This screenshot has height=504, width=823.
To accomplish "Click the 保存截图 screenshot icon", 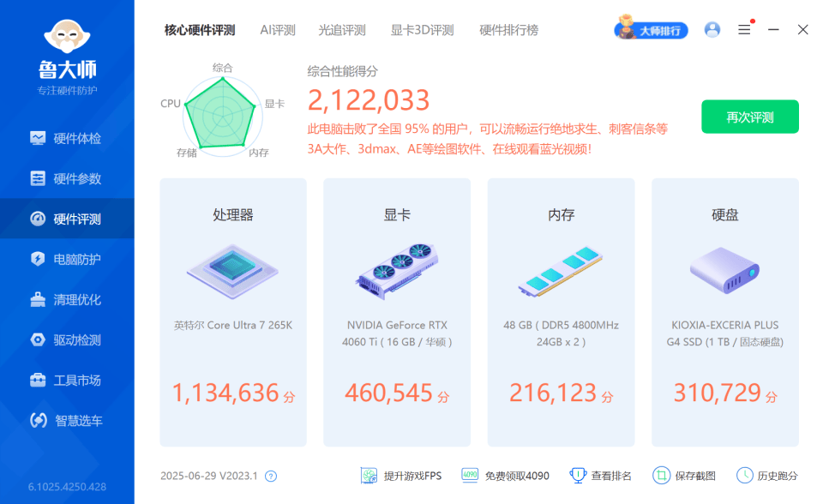I will coord(682,475).
